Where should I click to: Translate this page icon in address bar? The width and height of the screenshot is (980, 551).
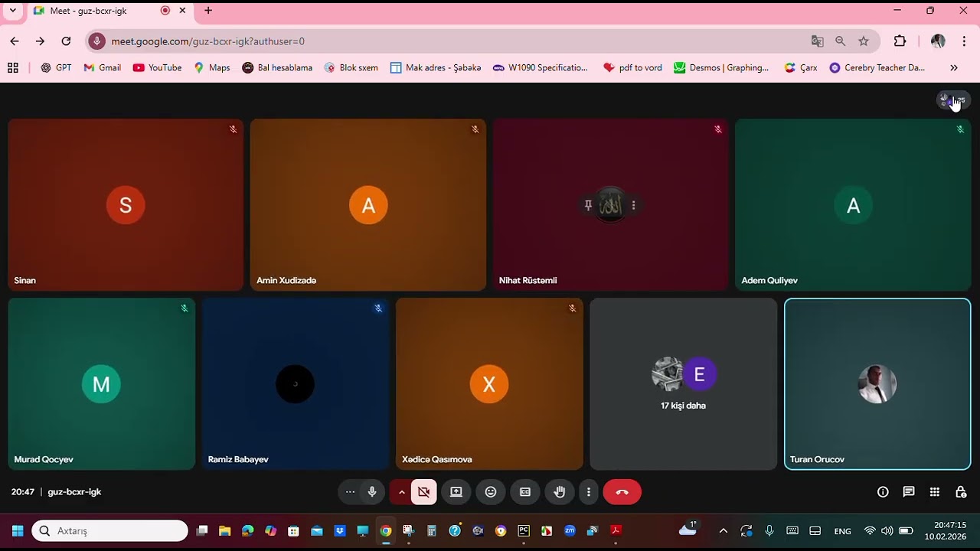818,41
